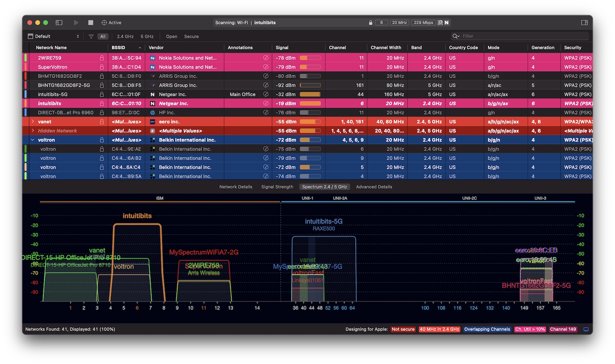Expand the vanet network group
This screenshot has width=615, height=364.
tap(33, 122)
